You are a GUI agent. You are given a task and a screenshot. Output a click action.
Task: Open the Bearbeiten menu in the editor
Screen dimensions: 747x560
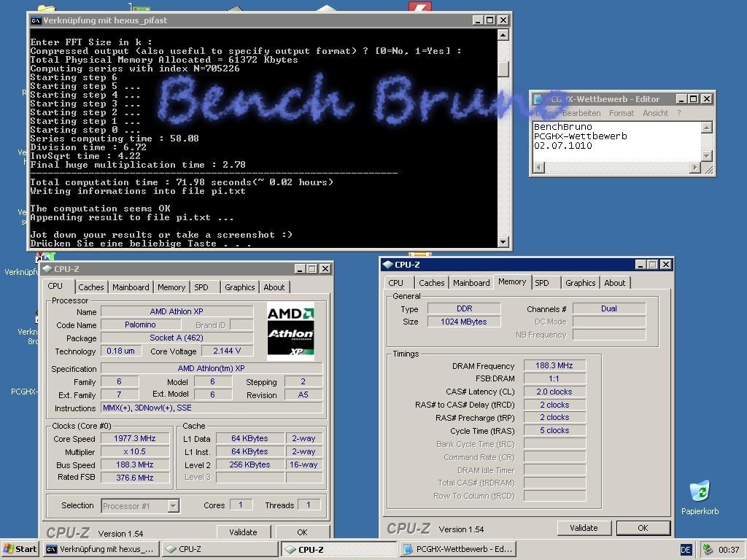click(x=581, y=113)
